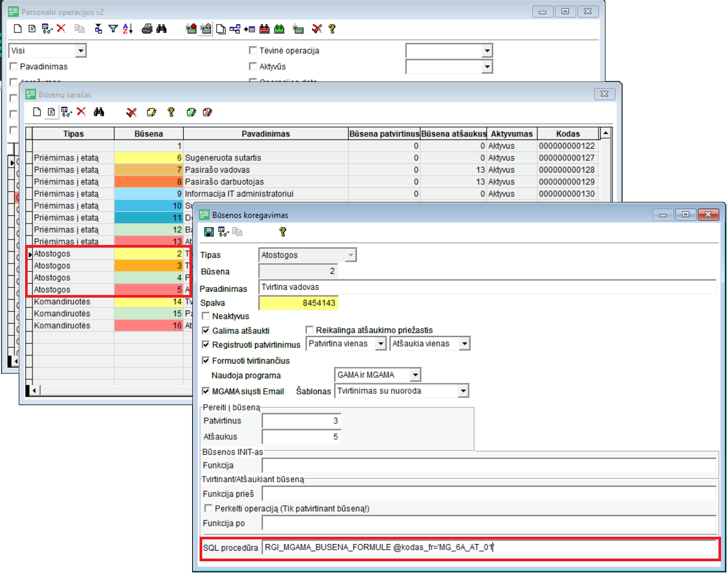Click the filter funnel icon in Personalo operacijos
Viewport: 728px width, 574px height.
click(x=113, y=29)
